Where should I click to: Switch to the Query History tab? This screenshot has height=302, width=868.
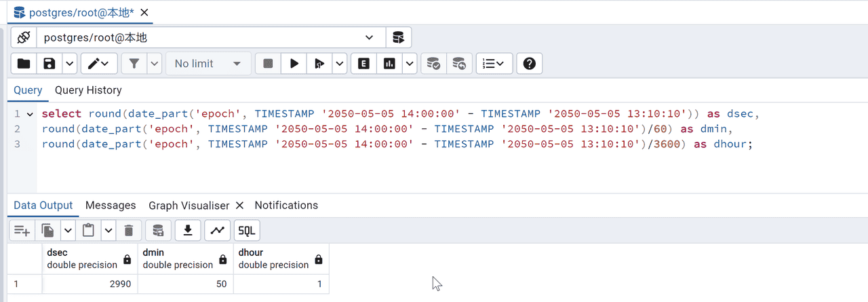pos(88,90)
